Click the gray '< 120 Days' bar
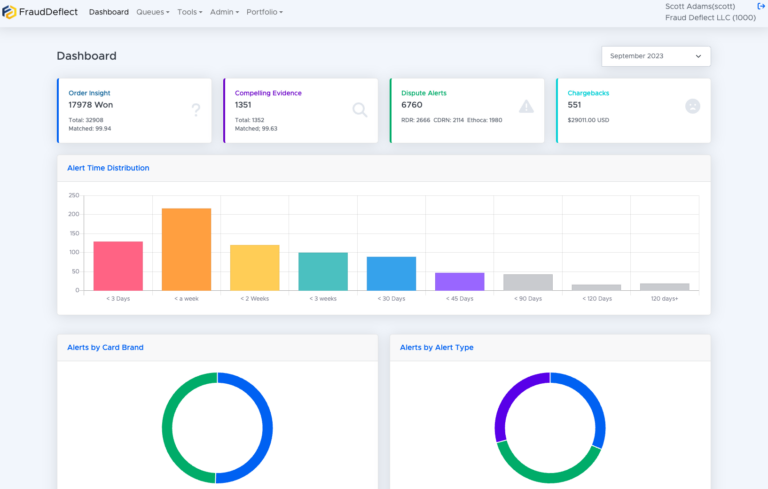 (x=596, y=288)
